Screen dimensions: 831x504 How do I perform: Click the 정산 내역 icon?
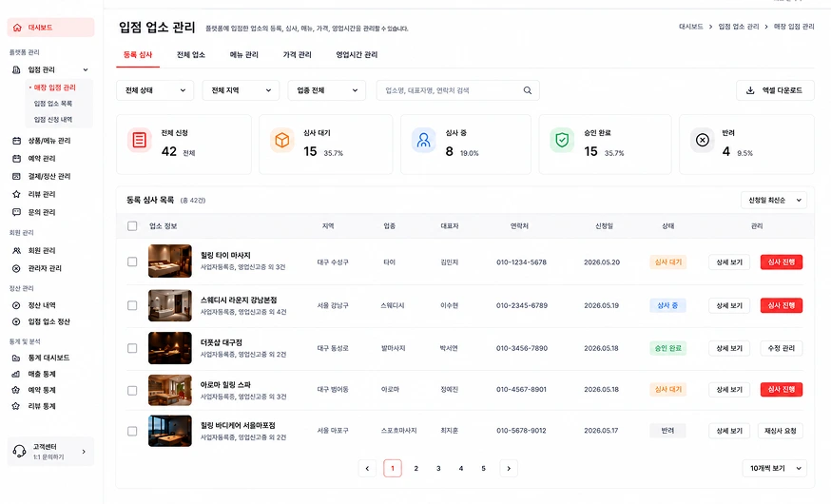coord(16,305)
